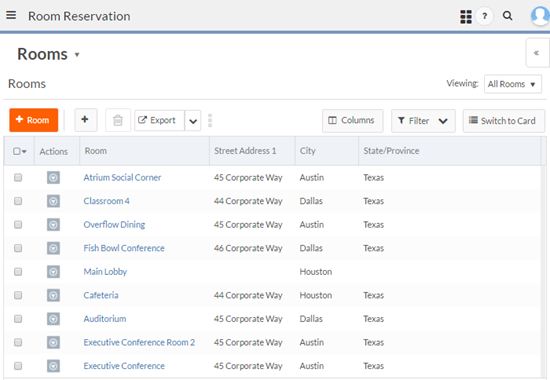Open actions icon for Overflow Dining
550x380 pixels.
pyautogui.click(x=53, y=225)
